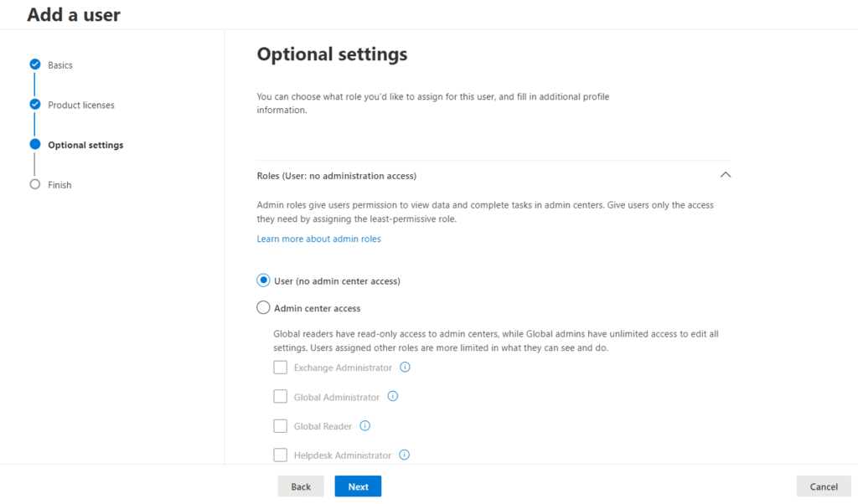
Task: Select Admin center access radio option
Action: coord(264,308)
